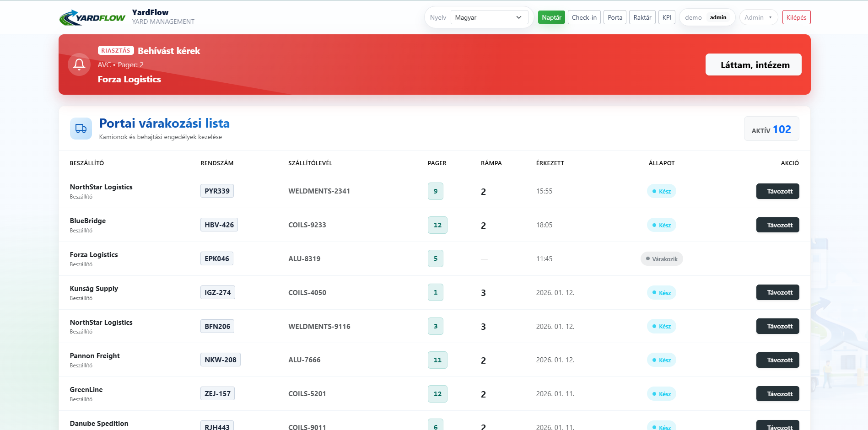
Task: Click pager badge 5 for Forza Logistics
Action: (x=435, y=259)
